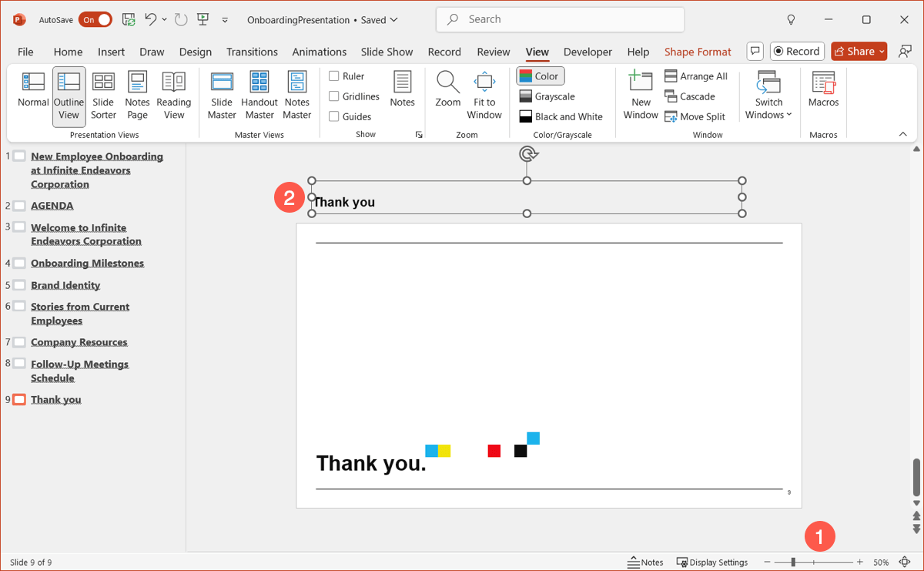The image size is (924, 571).
Task: Click Fit to Window
Action: pos(484,96)
